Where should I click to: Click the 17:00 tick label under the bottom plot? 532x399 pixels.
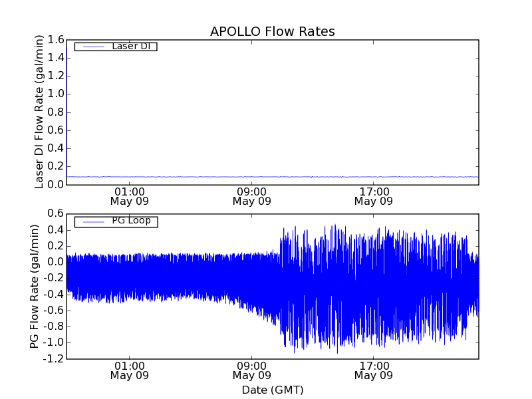(x=374, y=366)
